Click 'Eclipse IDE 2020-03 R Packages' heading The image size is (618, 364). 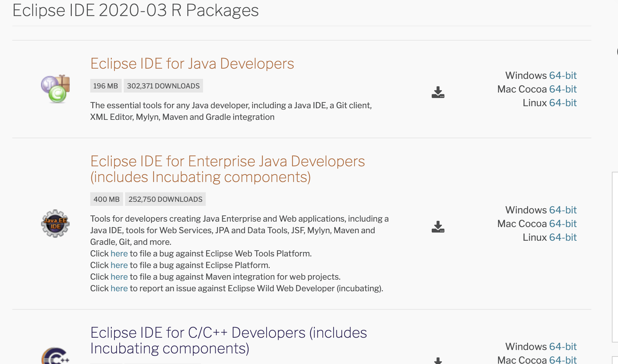tap(136, 11)
